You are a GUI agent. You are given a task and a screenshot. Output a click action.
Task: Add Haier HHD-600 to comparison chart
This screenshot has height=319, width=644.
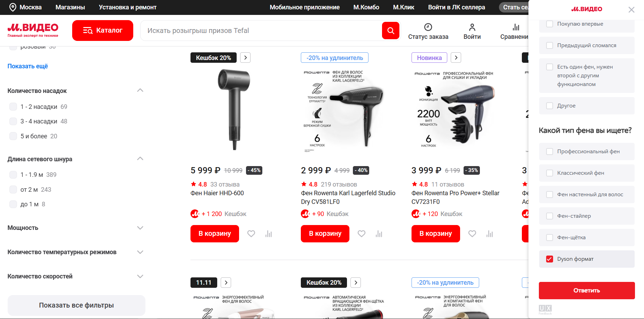[x=269, y=234]
